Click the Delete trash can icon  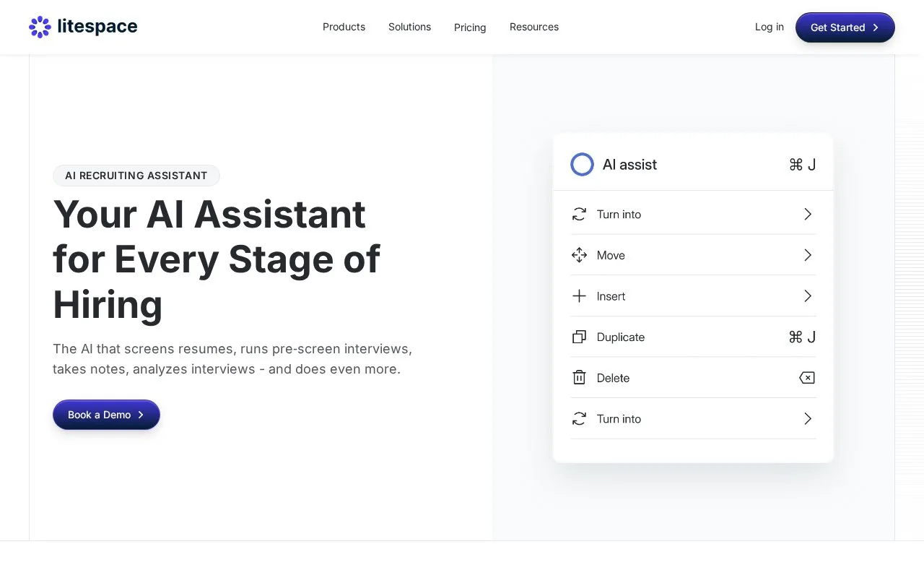tap(579, 378)
